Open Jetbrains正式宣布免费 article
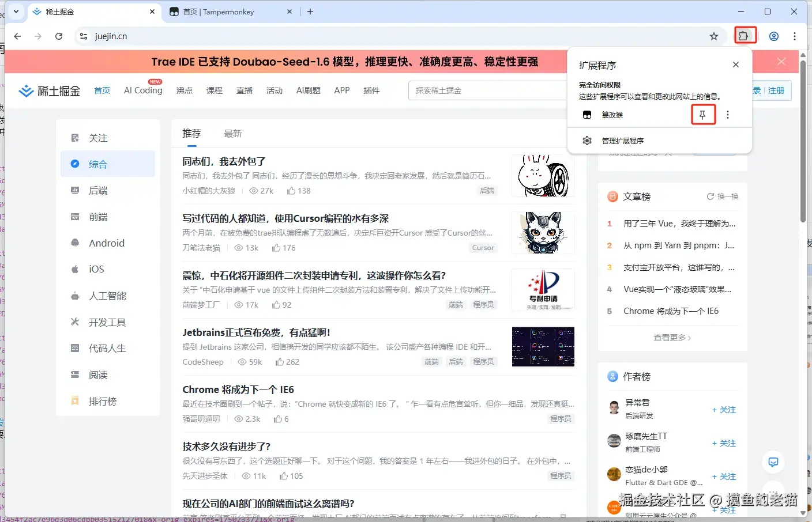 pos(256,332)
